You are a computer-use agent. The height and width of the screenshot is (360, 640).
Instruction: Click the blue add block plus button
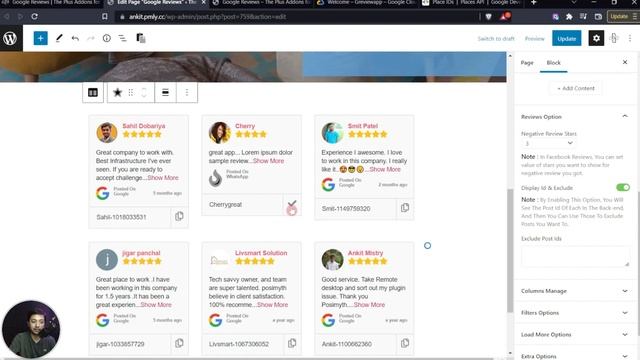[x=40, y=38]
